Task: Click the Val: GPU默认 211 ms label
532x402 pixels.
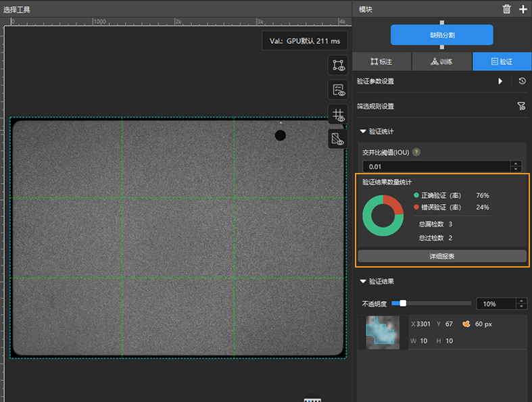Action: point(305,41)
